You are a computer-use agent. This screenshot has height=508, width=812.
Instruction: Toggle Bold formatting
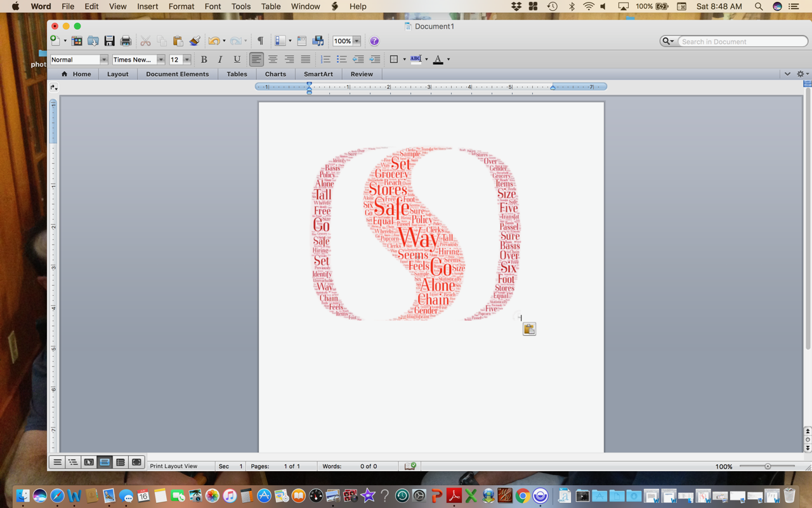[204, 59]
